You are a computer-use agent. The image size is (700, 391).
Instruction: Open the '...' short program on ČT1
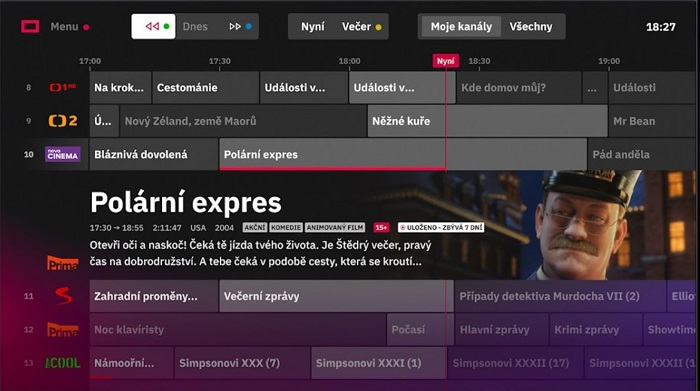point(595,87)
